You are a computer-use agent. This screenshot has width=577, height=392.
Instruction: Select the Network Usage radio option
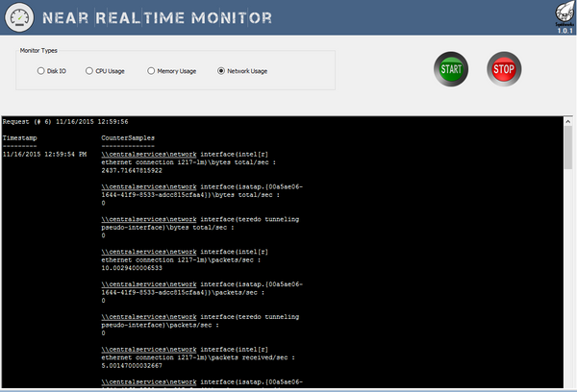222,70
